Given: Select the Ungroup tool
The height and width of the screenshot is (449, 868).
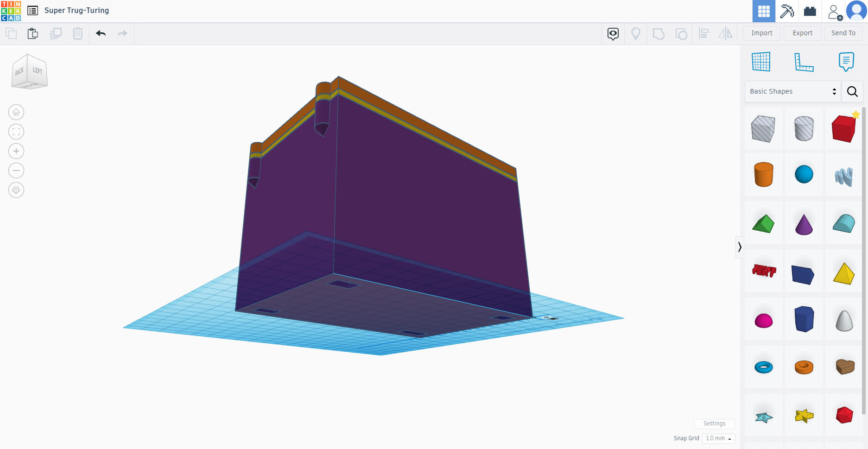Looking at the screenshot, I should (x=681, y=33).
